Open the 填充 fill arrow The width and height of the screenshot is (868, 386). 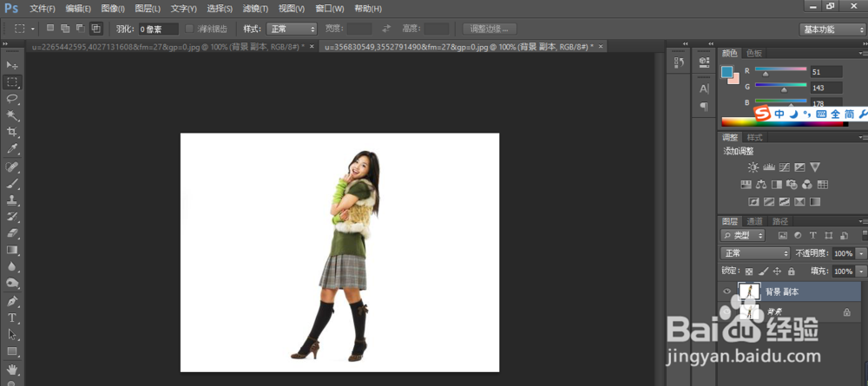pyautogui.click(x=861, y=272)
